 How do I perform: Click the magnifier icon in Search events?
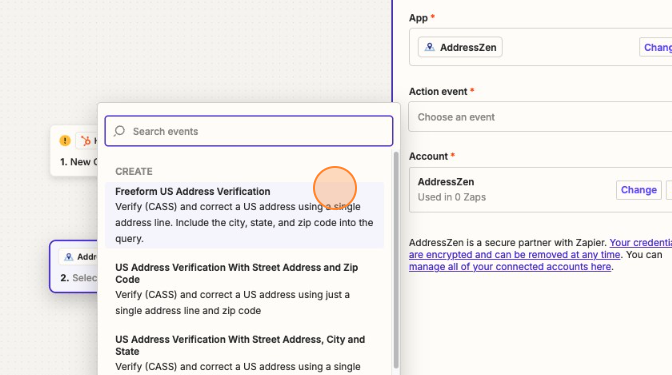click(x=120, y=131)
